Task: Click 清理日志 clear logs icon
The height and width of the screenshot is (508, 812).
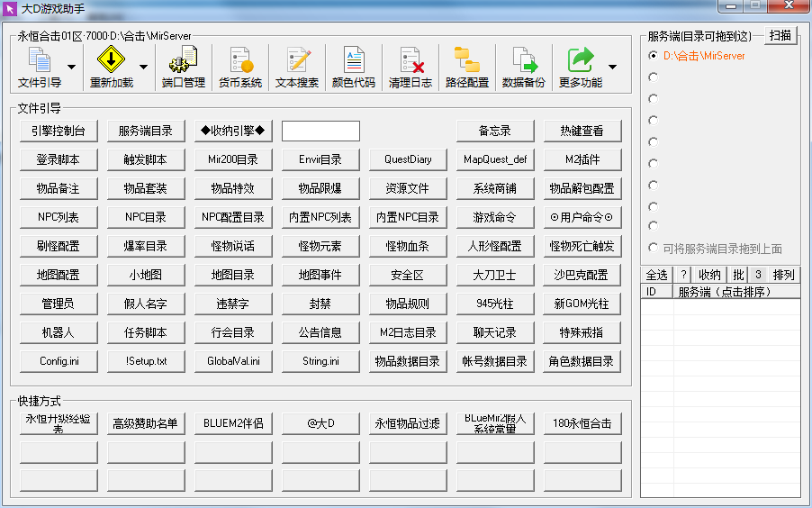Action: 411,67
